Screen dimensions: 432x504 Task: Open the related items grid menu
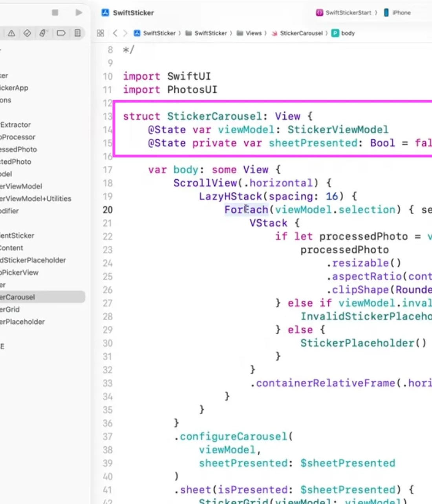101,33
